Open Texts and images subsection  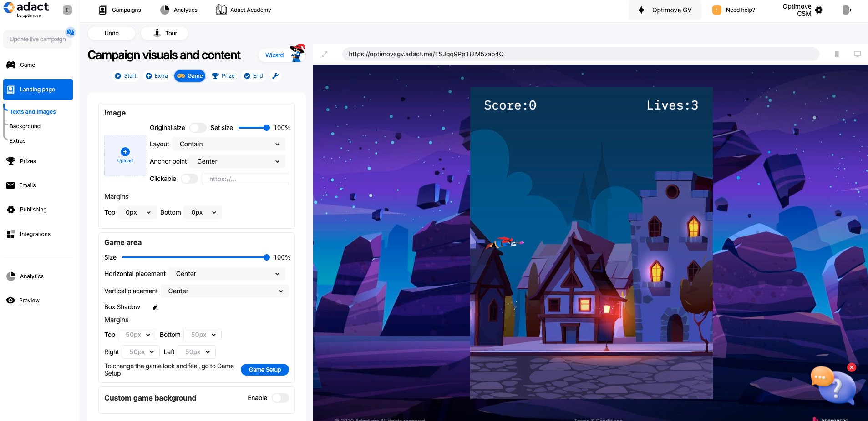(33, 112)
